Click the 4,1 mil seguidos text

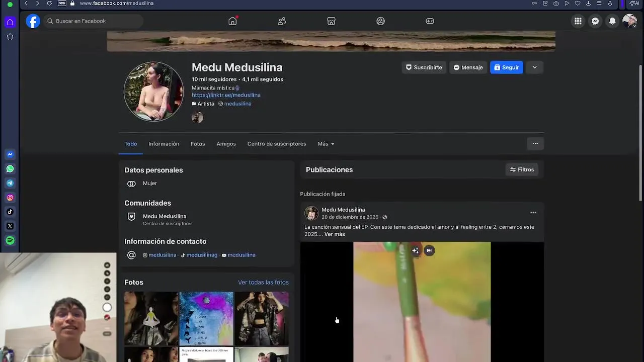point(263,79)
